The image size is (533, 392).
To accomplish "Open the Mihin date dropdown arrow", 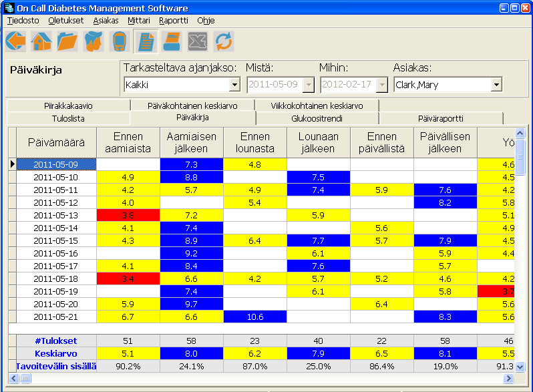I will click(382, 85).
